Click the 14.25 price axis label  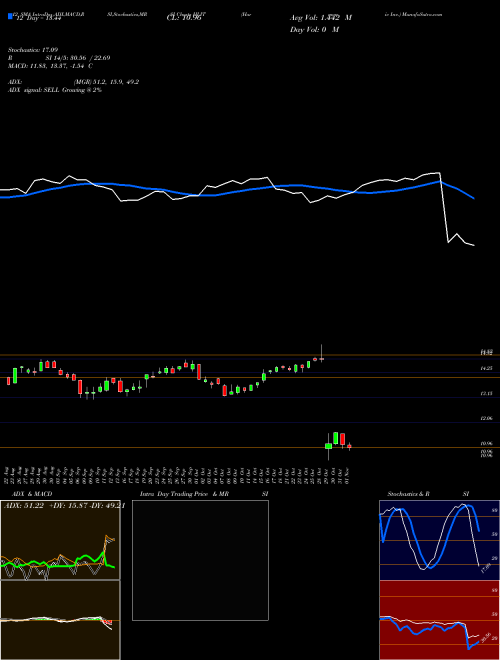pyautogui.click(x=487, y=368)
